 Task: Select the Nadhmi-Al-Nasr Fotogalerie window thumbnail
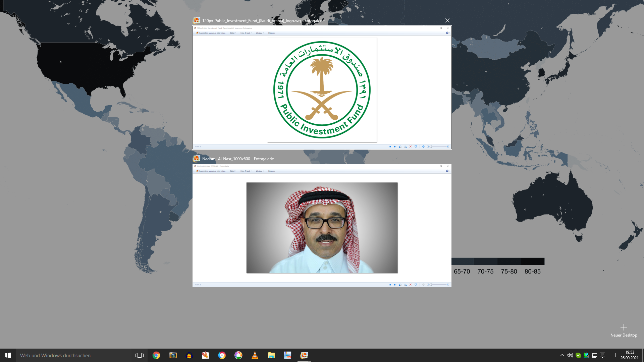pos(322,225)
